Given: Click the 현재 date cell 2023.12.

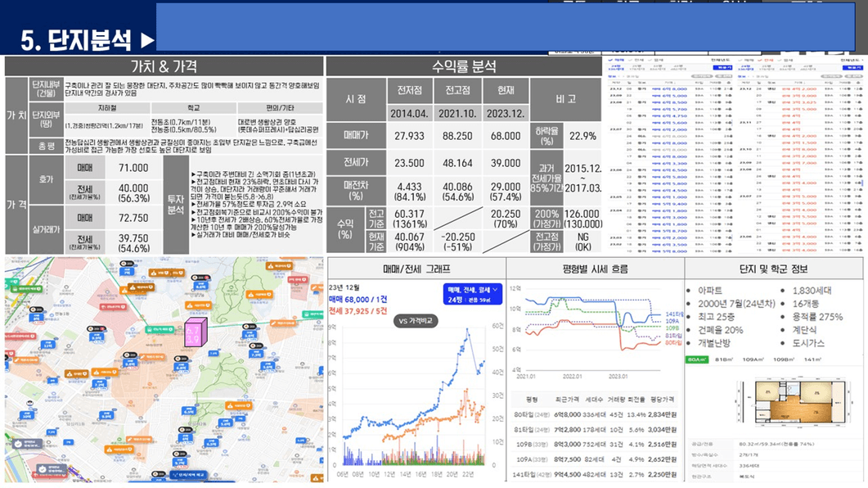Looking at the screenshot, I should 506,113.
